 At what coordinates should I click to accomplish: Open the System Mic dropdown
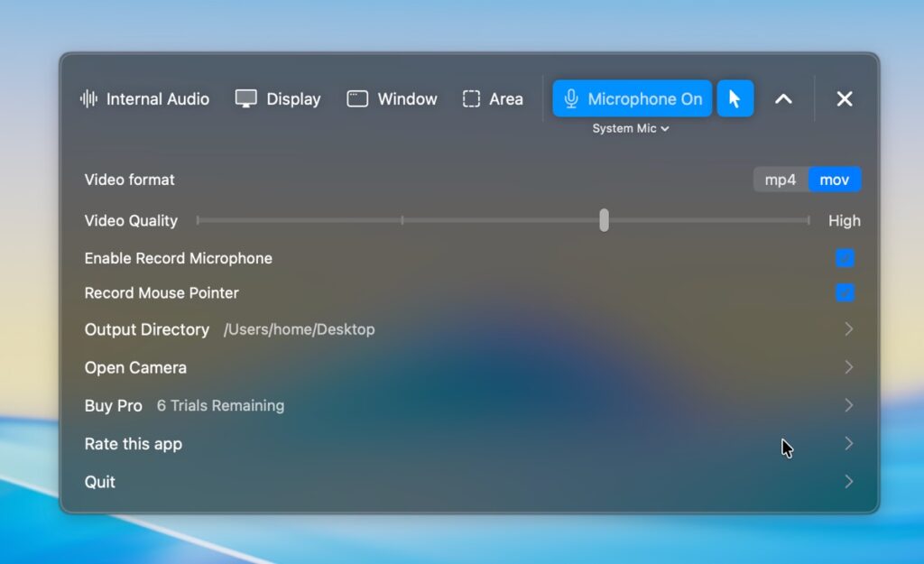[x=630, y=129]
